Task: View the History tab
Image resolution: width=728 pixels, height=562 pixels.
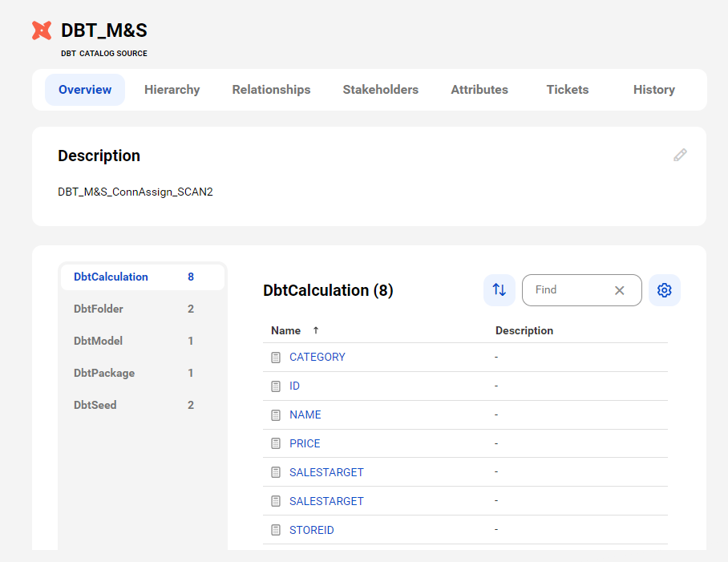Action: coord(653,90)
